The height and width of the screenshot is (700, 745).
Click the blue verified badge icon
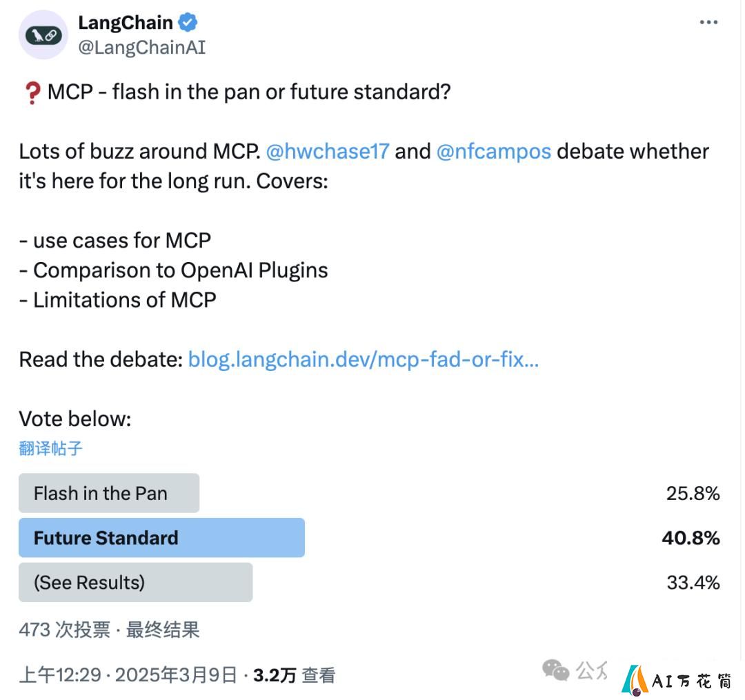[188, 22]
